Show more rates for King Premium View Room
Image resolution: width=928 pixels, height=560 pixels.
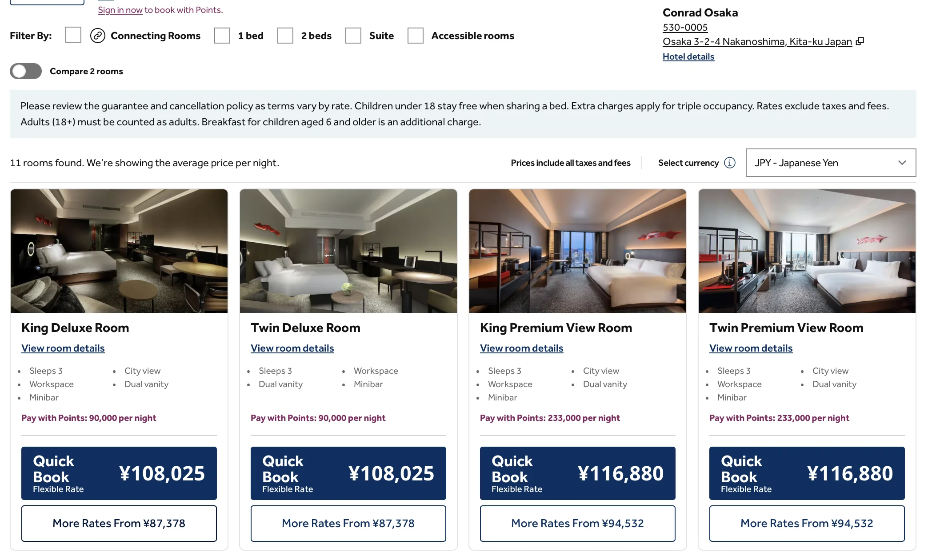click(577, 523)
